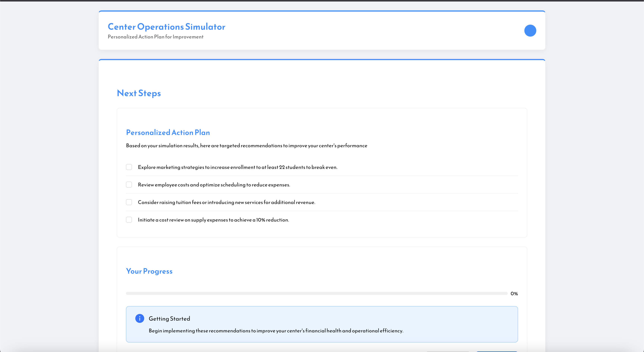Screen dimensions: 644x352
Task: Select 'Initiate a cost review' recommendation text
Action: 214,220
